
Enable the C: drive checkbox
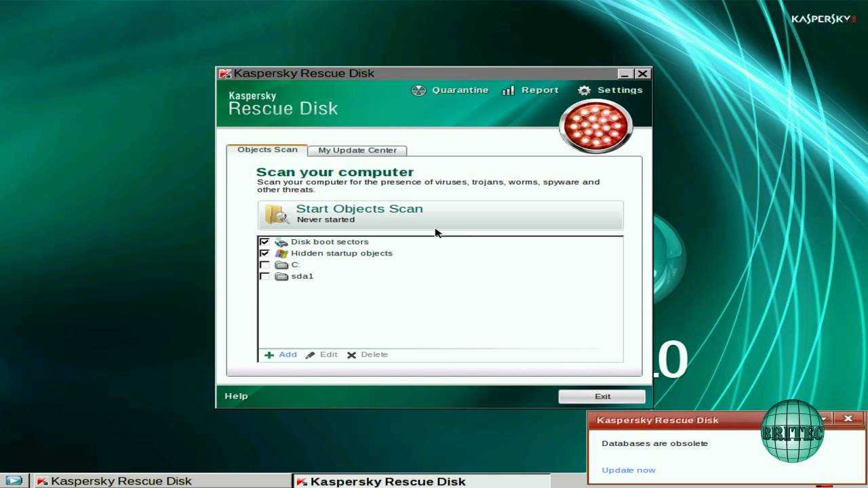[x=264, y=265]
